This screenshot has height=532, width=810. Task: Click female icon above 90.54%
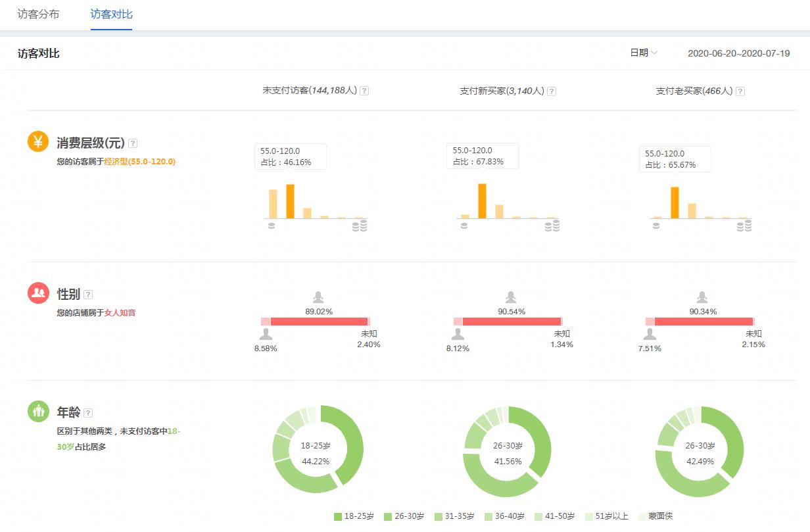pyautogui.click(x=511, y=297)
